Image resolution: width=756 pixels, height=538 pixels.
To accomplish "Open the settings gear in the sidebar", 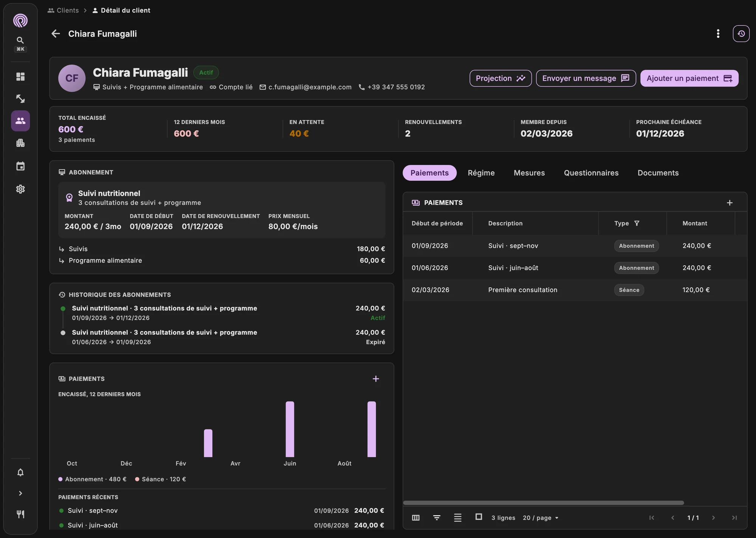I will (20, 189).
